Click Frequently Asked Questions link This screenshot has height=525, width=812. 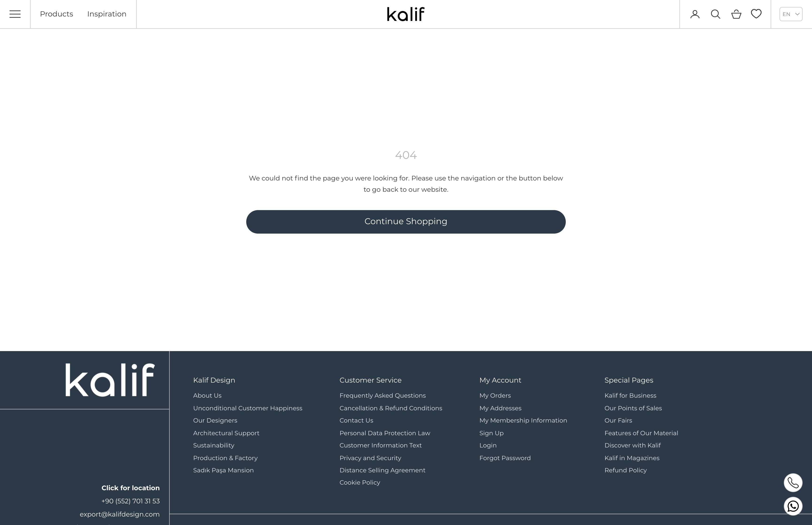382,395
